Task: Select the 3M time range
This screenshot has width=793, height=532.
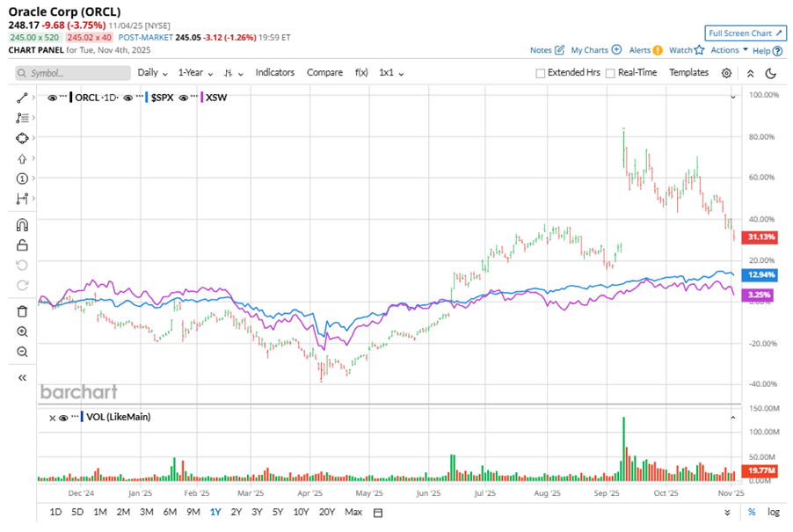Action: (146, 513)
